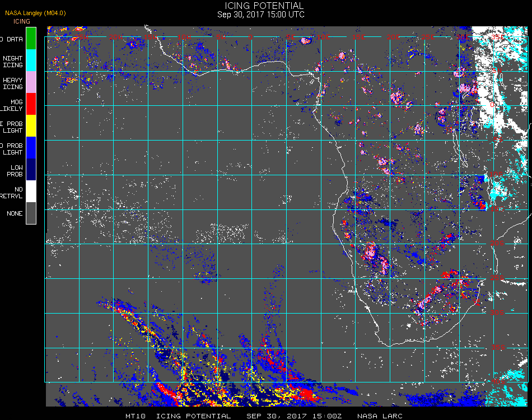Click the '25E' longitude label
Image resolution: width=532 pixels, height=420 pixels.
tap(428, 37)
